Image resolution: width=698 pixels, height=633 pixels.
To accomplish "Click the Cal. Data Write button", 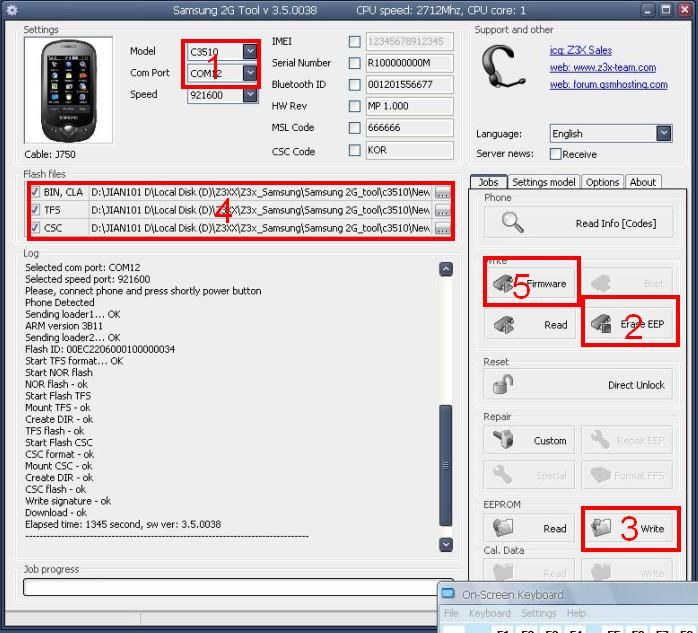I will point(627,571).
